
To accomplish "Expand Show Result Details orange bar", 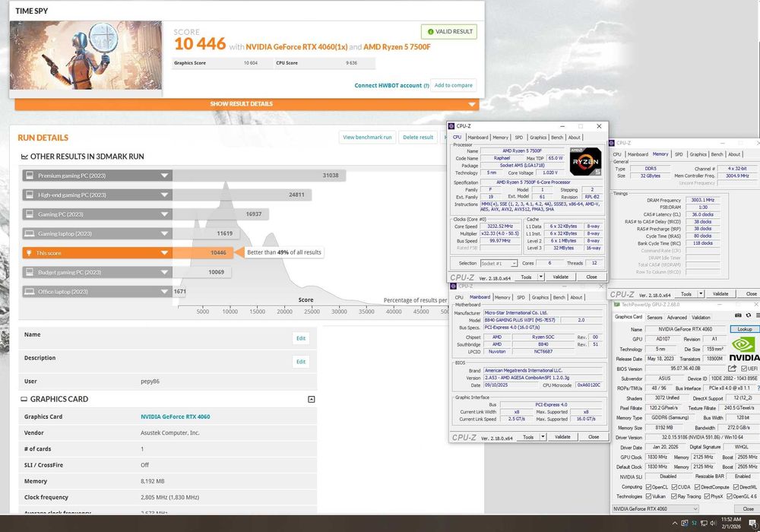I will [247, 104].
